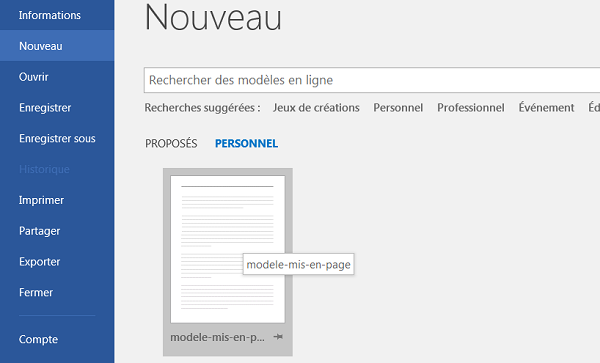The height and width of the screenshot is (363, 600).
Task: Go to Exporter section
Action: click(39, 262)
